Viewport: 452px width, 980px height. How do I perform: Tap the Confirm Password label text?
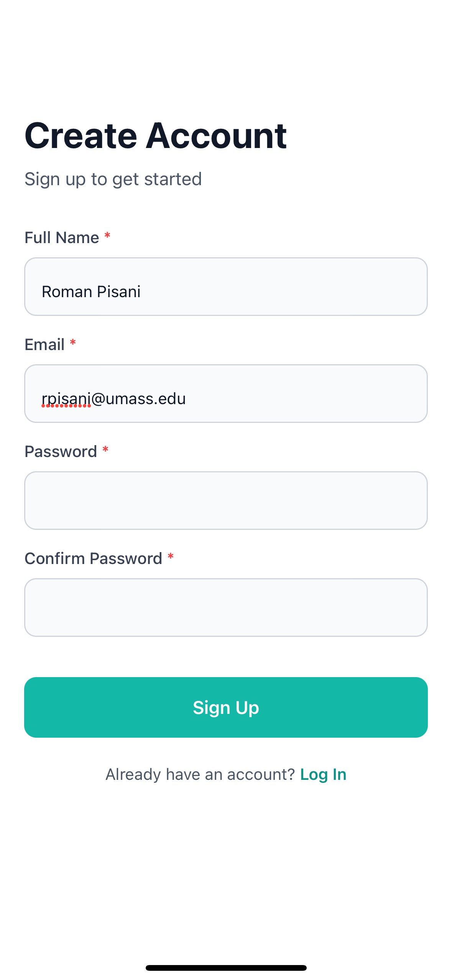pos(93,559)
